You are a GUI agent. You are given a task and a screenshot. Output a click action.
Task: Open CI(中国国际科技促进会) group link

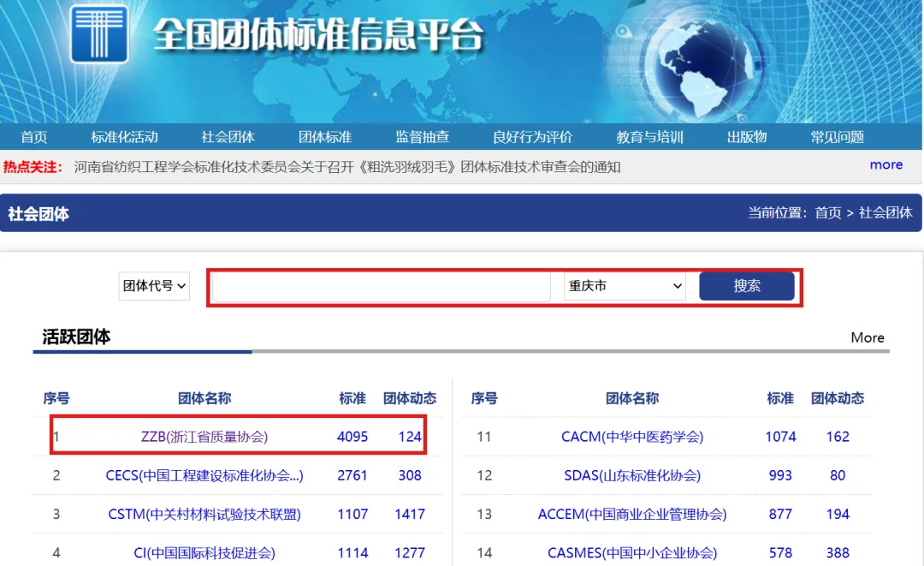pos(204,553)
